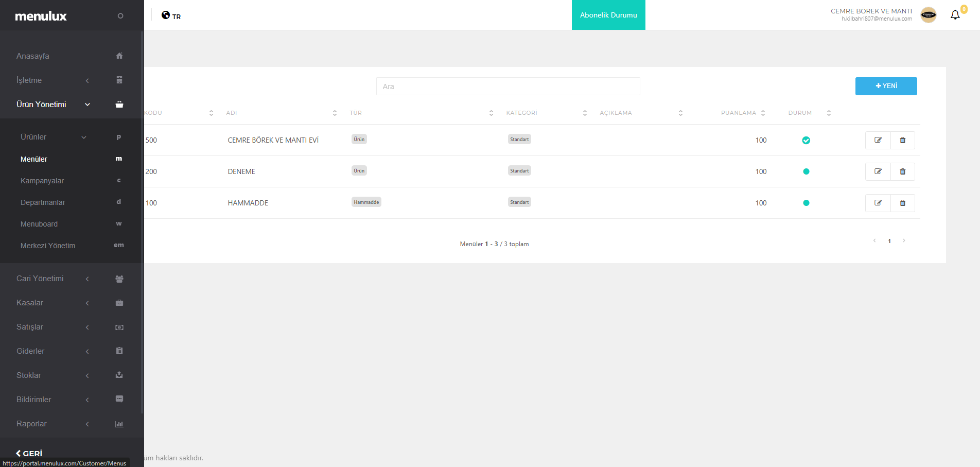Image resolution: width=980 pixels, height=467 pixels.
Task: Click the CEMRE BÖREK VE MANTI account name
Action: (x=871, y=11)
